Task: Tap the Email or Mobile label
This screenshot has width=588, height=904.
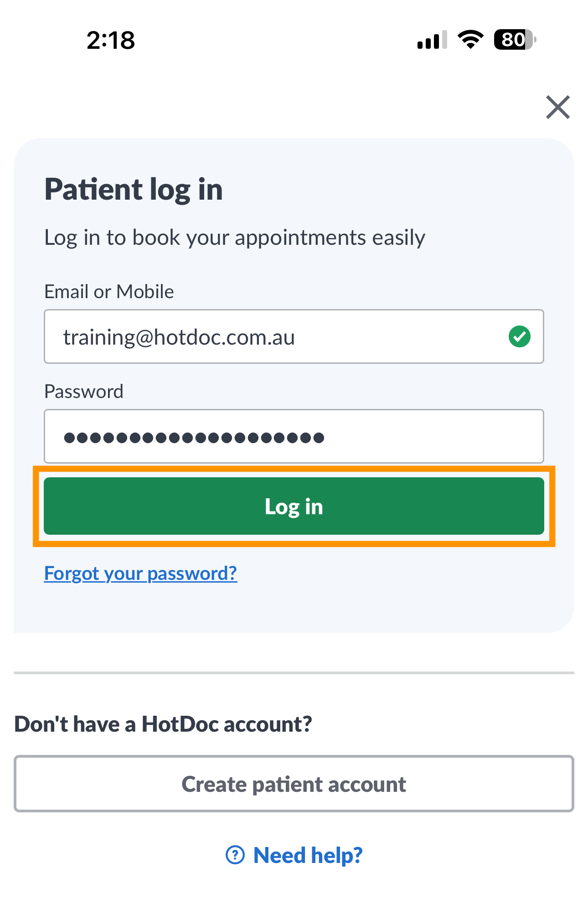Action: click(109, 292)
